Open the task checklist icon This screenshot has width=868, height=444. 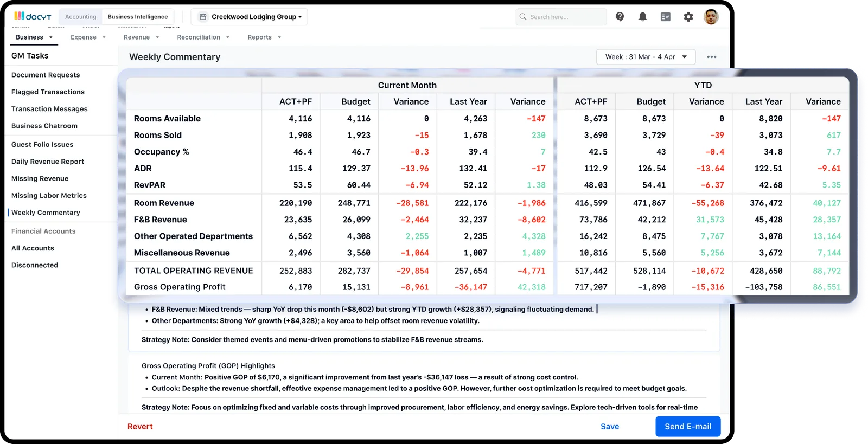[x=666, y=17]
